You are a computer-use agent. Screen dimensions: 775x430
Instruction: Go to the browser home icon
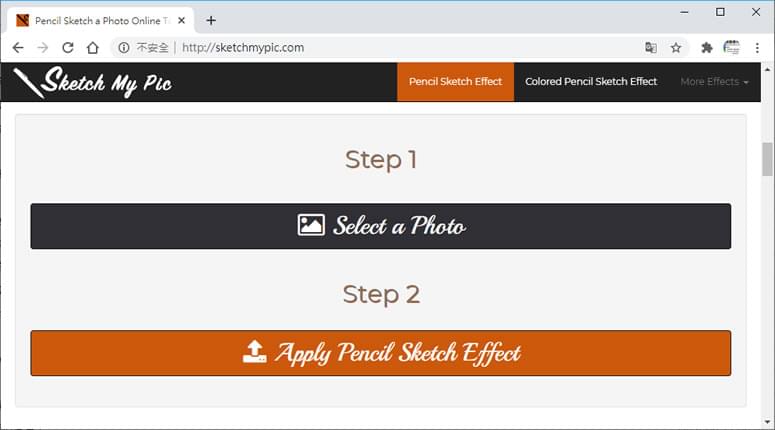tap(92, 47)
